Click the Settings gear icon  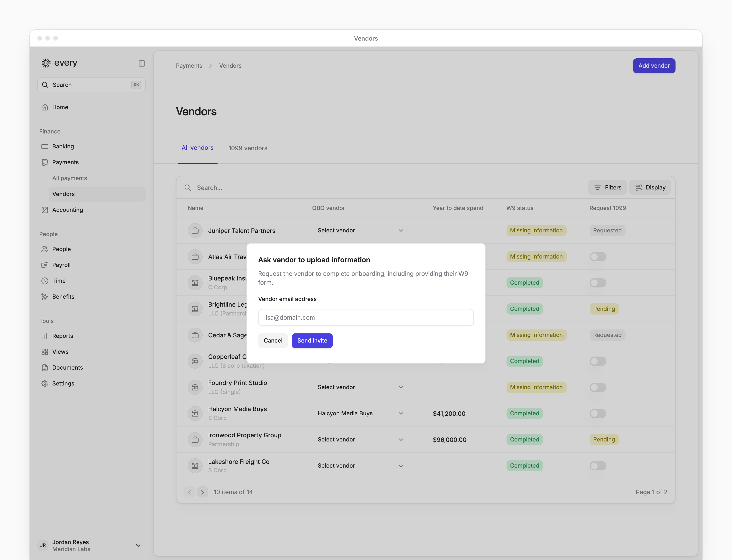45,383
